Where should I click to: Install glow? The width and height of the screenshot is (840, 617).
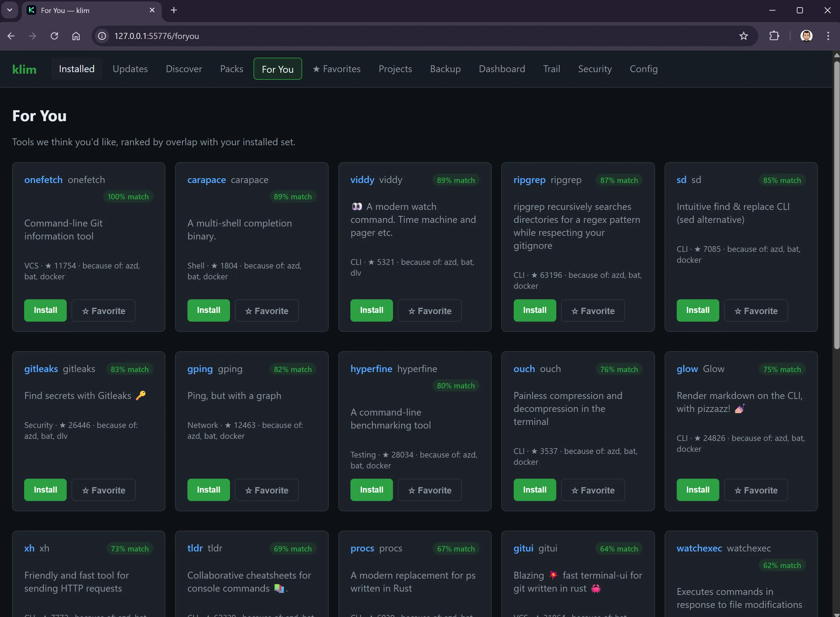(x=698, y=490)
